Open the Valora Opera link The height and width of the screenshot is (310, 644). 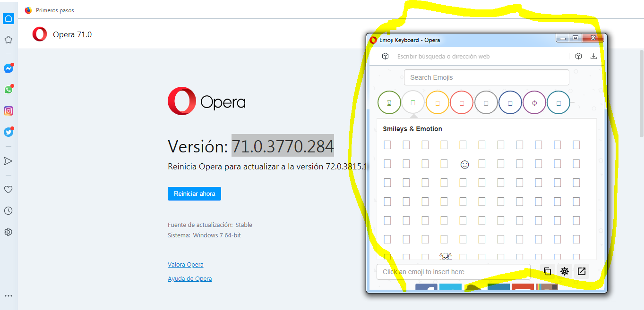point(186,265)
